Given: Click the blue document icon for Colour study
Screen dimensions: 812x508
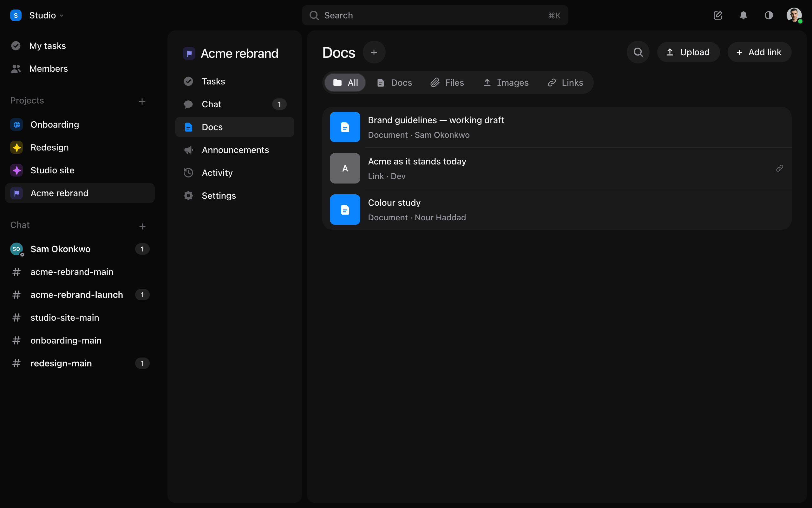Looking at the screenshot, I should [345, 210].
